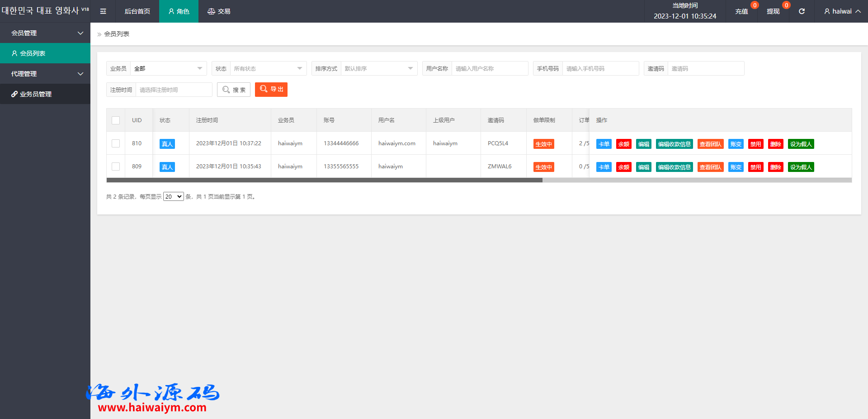
Task: Click the orange 导出 export button
Action: pos(271,90)
